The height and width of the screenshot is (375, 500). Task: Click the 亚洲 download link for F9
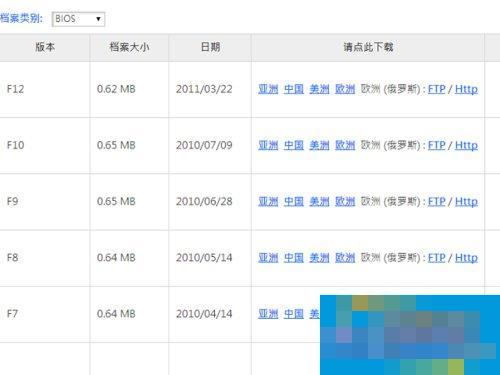point(268,201)
